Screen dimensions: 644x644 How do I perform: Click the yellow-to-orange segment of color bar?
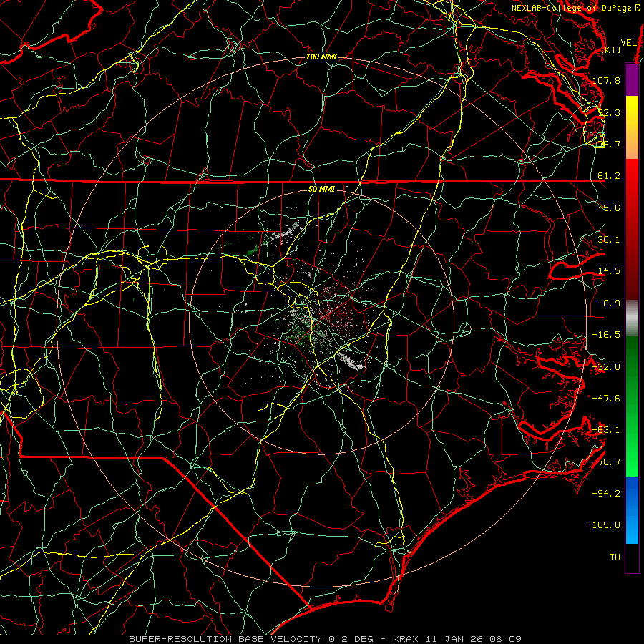tap(632, 127)
